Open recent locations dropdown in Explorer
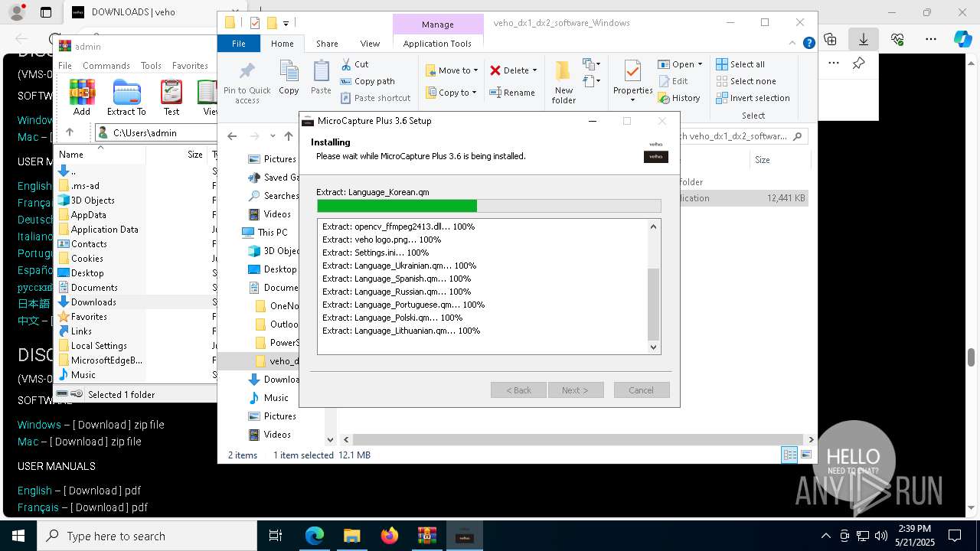 pos(273,136)
